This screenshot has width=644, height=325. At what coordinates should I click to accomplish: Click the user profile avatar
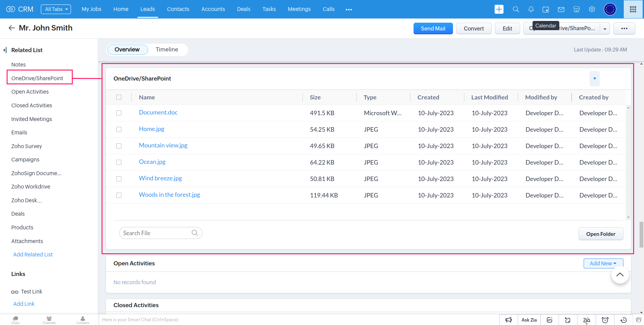click(610, 9)
